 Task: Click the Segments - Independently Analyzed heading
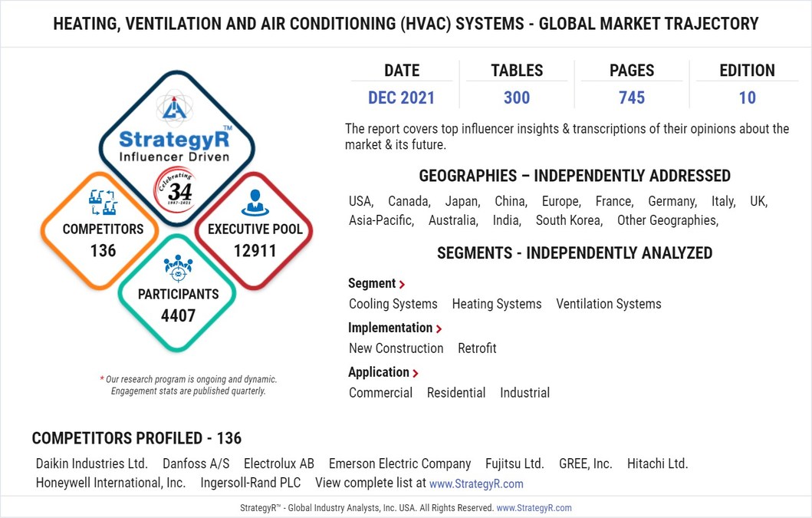coord(575,253)
